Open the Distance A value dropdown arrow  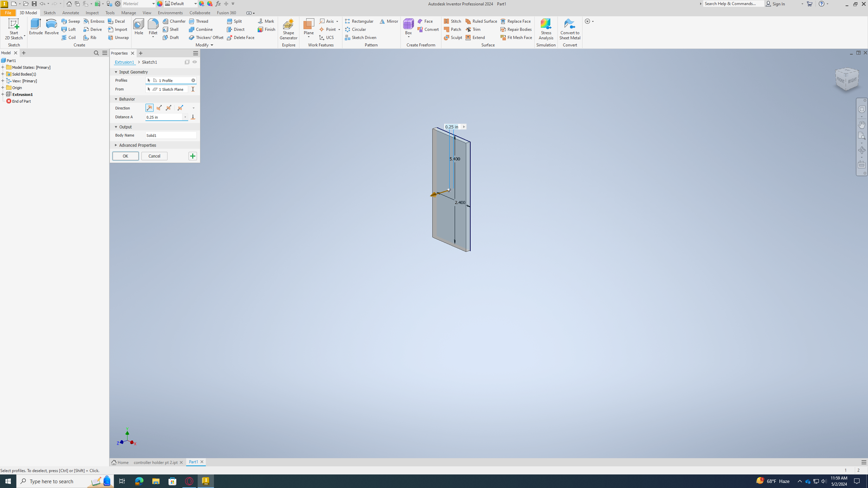(x=185, y=117)
